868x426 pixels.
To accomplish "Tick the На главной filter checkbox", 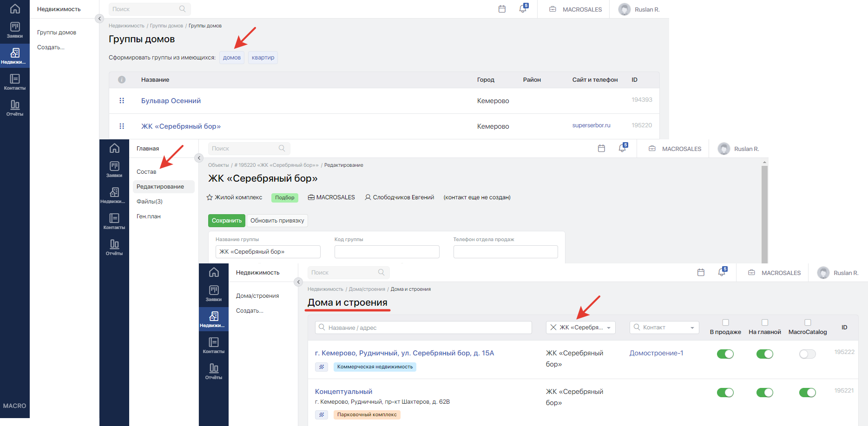I will click(x=765, y=322).
